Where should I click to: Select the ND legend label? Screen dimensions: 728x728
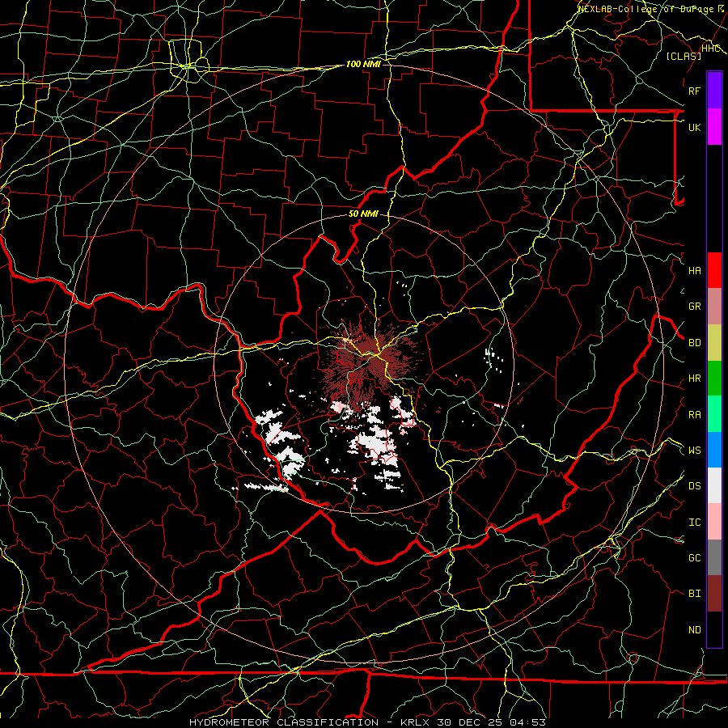click(x=695, y=630)
